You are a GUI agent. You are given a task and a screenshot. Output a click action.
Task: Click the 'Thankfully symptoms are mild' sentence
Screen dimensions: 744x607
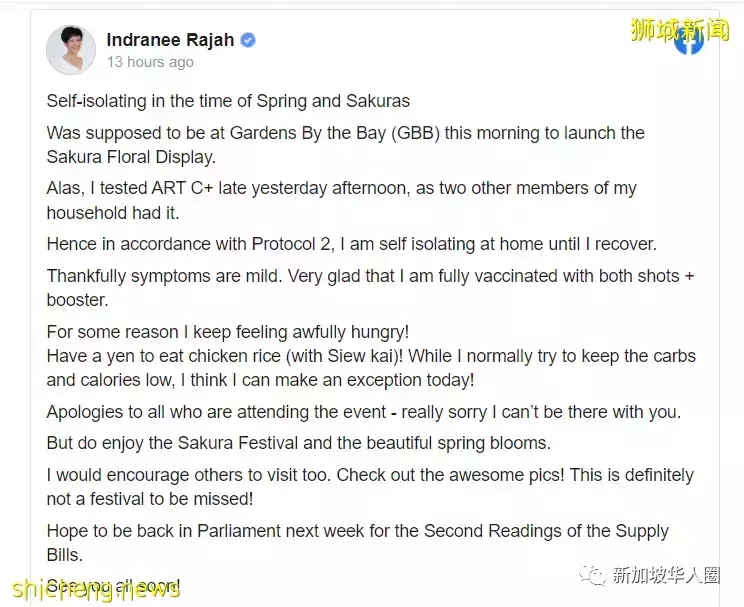pos(370,288)
